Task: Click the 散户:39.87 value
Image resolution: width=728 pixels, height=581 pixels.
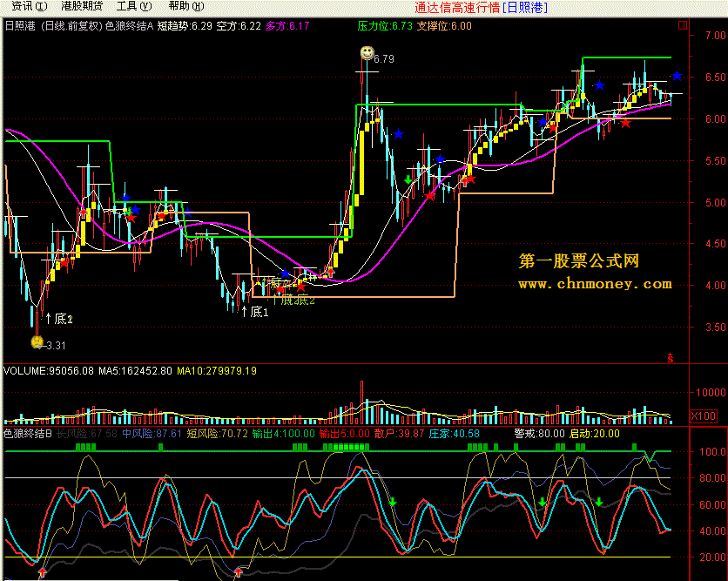Action: click(x=400, y=434)
